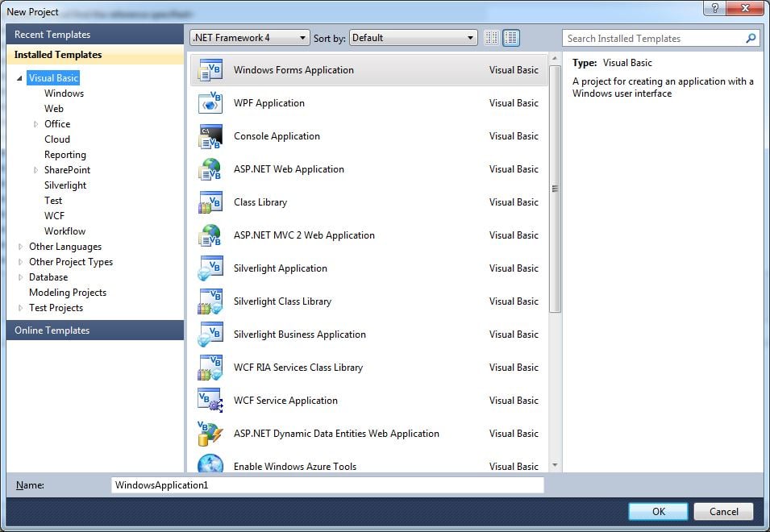This screenshot has width=770, height=532.
Task: Select the Reporting category
Action: [65, 155]
